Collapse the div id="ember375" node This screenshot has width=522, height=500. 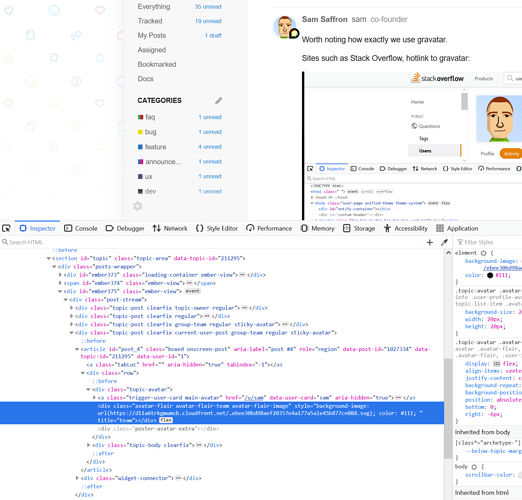pyautogui.click(x=60, y=291)
